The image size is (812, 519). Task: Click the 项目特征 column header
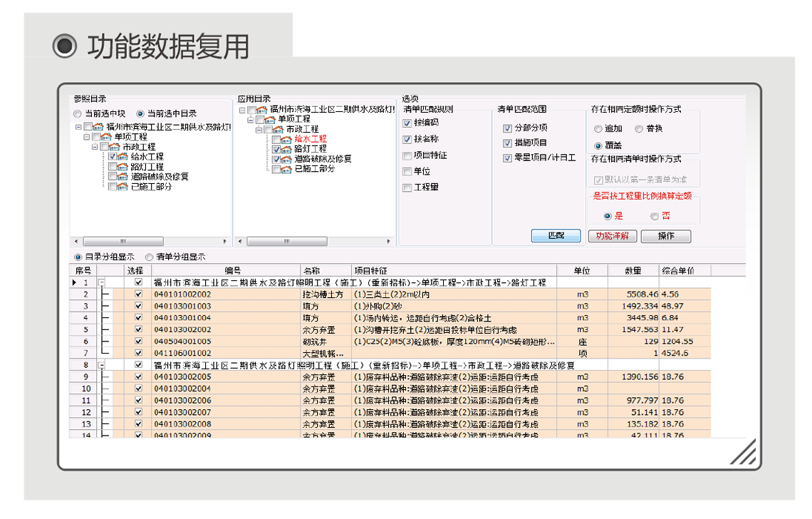454,271
